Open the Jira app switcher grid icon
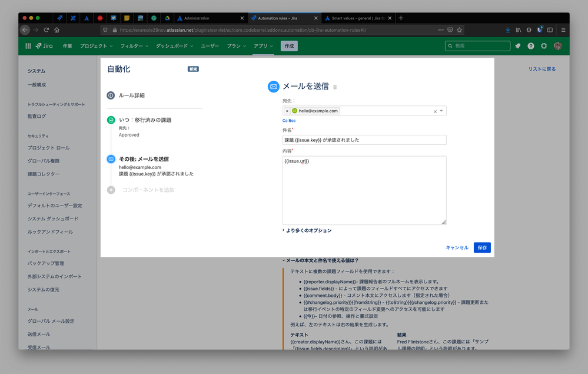The height and width of the screenshot is (374, 588). [x=28, y=46]
